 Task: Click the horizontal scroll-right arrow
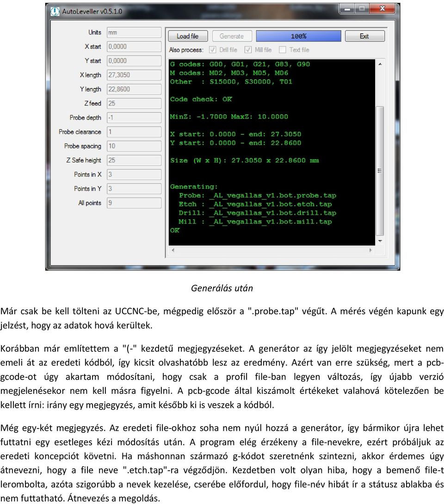click(370, 250)
